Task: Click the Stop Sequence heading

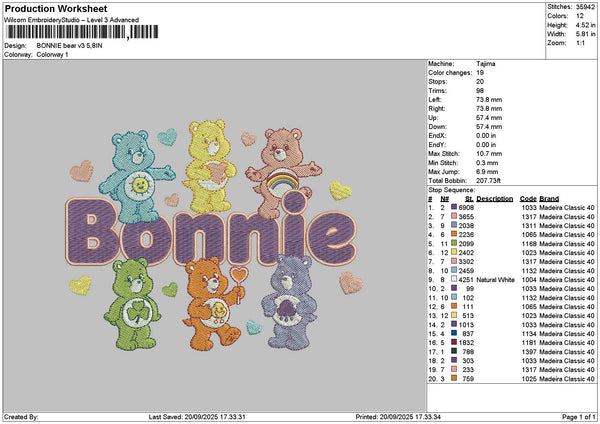Action: tap(453, 188)
